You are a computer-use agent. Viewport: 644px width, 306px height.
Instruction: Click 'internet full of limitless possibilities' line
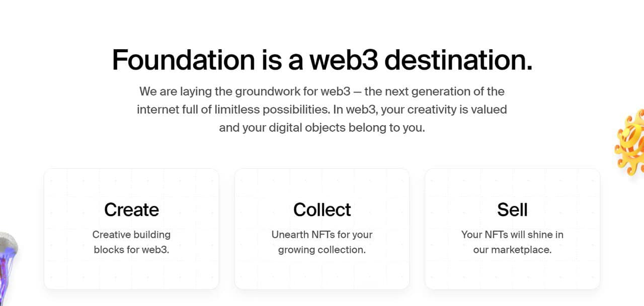322,110
